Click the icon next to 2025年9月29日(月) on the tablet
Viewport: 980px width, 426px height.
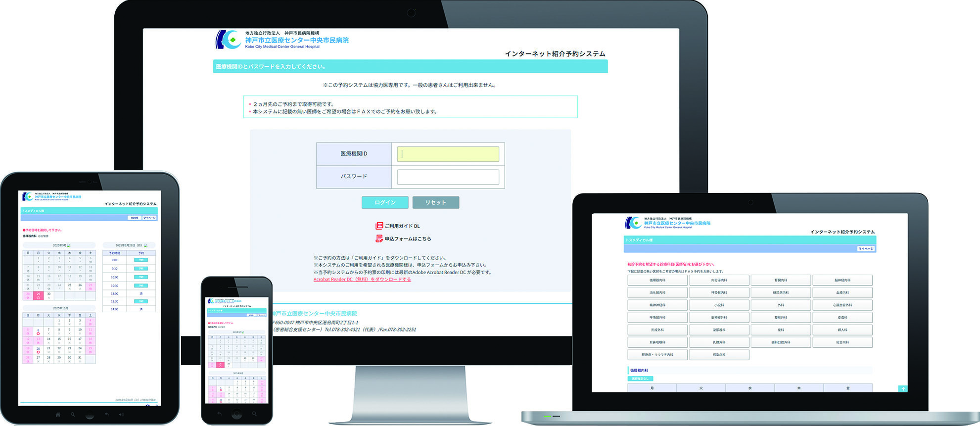click(x=146, y=245)
